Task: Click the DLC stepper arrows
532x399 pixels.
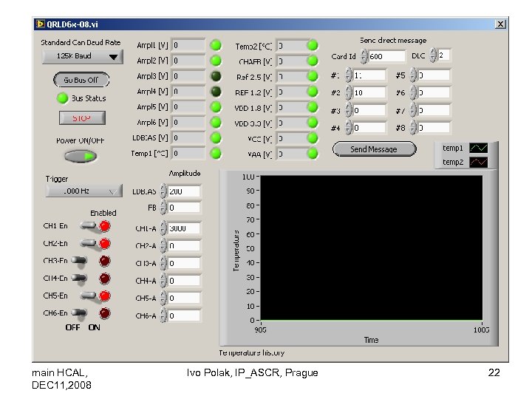Action: click(x=433, y=55)
